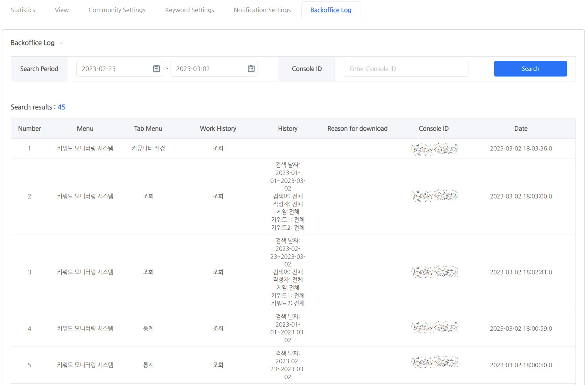The height and width of the screenshot is (385, 588).
Task: Click the Work History column header
Action: coord(218,129)
